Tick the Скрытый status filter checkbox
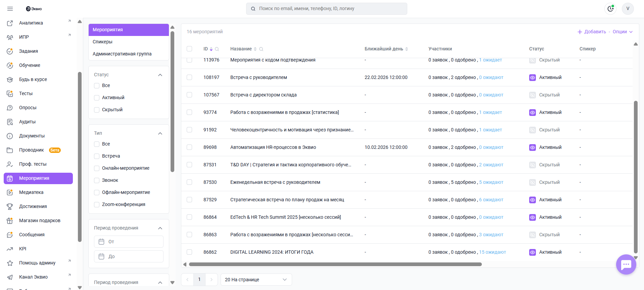The height and width of the screenshot is (290, 644). [97, 110]
